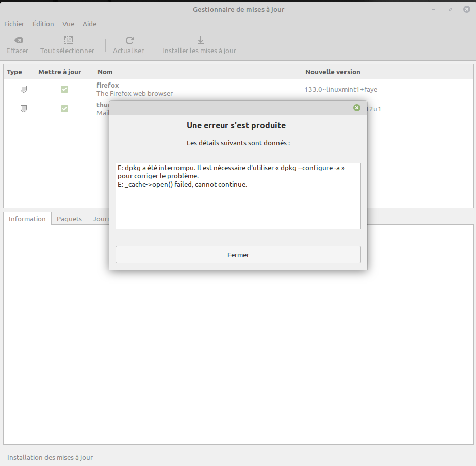This screenshot has width=476, height=466.
Task: Click the Effacer clear icon
Action: [18, 40]
